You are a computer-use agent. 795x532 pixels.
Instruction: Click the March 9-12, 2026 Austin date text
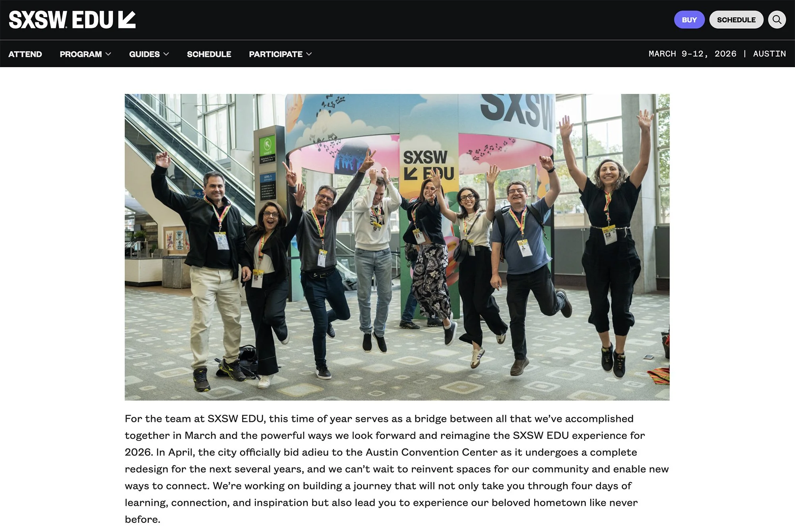(717, 54)
